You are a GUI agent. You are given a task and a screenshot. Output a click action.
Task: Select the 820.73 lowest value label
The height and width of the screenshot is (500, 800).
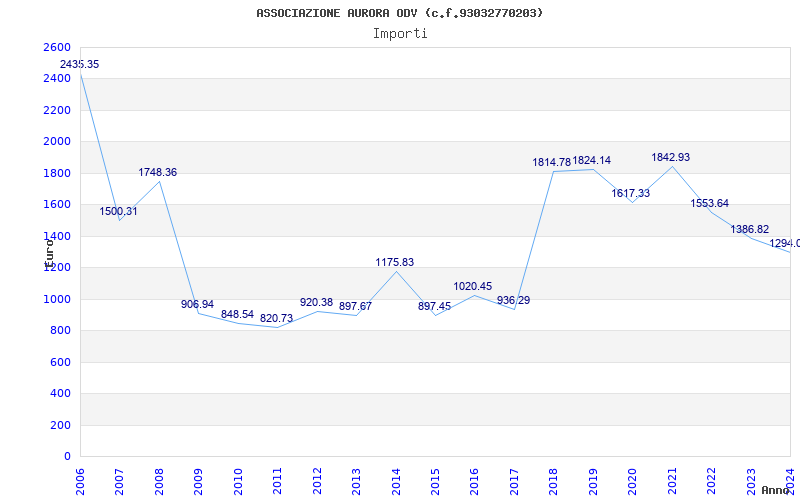coord(276,318)
